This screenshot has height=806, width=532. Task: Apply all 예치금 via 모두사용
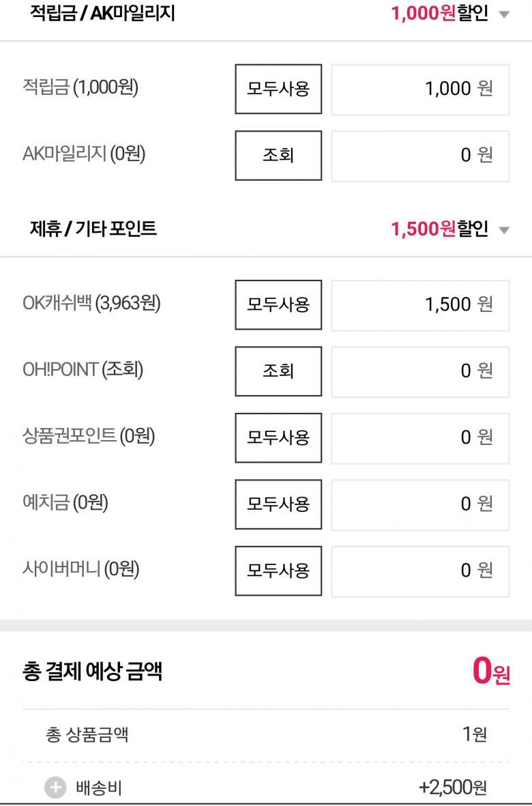pyautogui.click(x=278, y=504)
